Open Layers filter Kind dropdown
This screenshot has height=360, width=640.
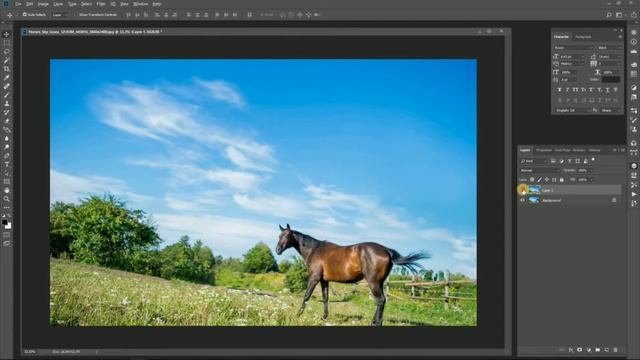tap(533, 161)
